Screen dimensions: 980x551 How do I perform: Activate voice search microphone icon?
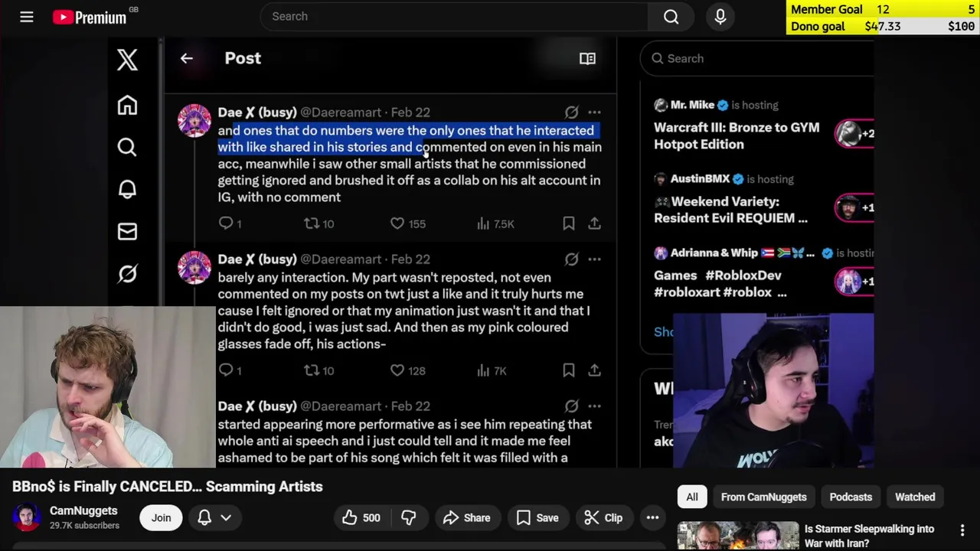(x=720, y=16)
